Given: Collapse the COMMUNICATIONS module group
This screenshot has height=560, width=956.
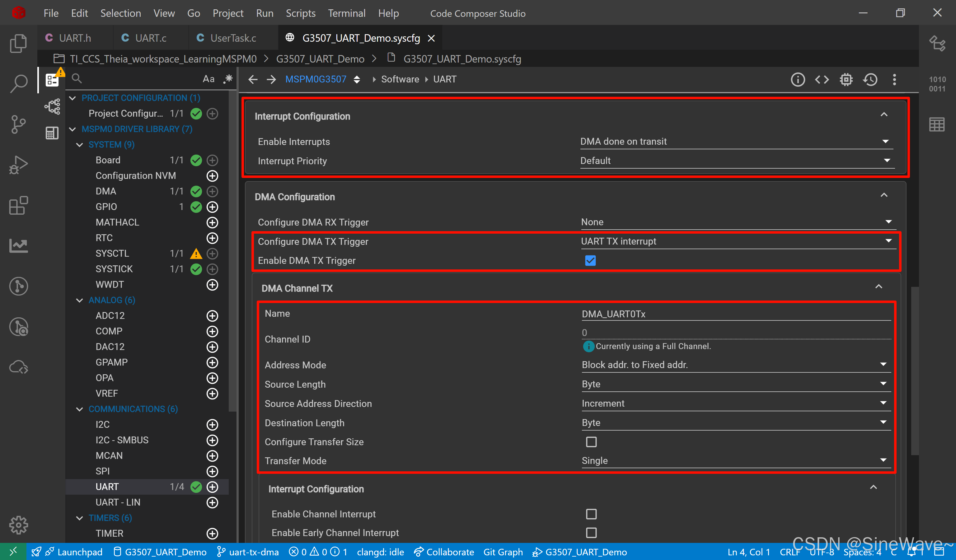Looking at the screenshot, I should pos(79,409).
